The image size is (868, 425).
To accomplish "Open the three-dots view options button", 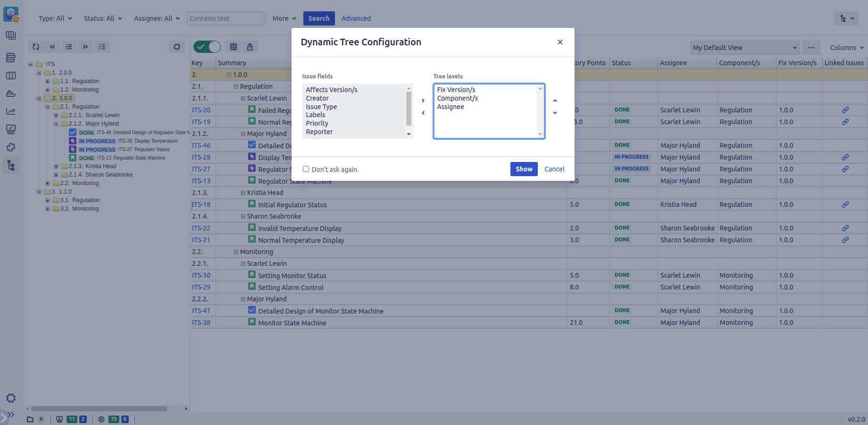I will (811, 48).
